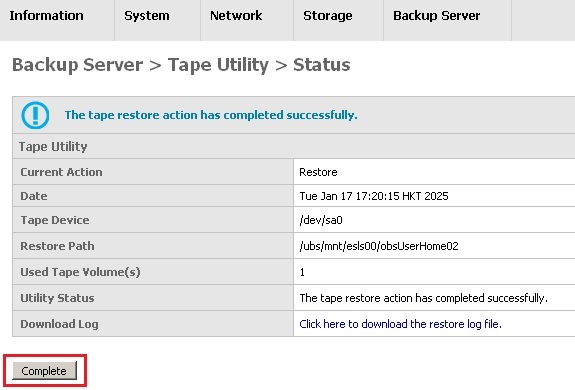This screenshot has width=575, height=390.
Task: Click the Date row label
Action: 34,196
